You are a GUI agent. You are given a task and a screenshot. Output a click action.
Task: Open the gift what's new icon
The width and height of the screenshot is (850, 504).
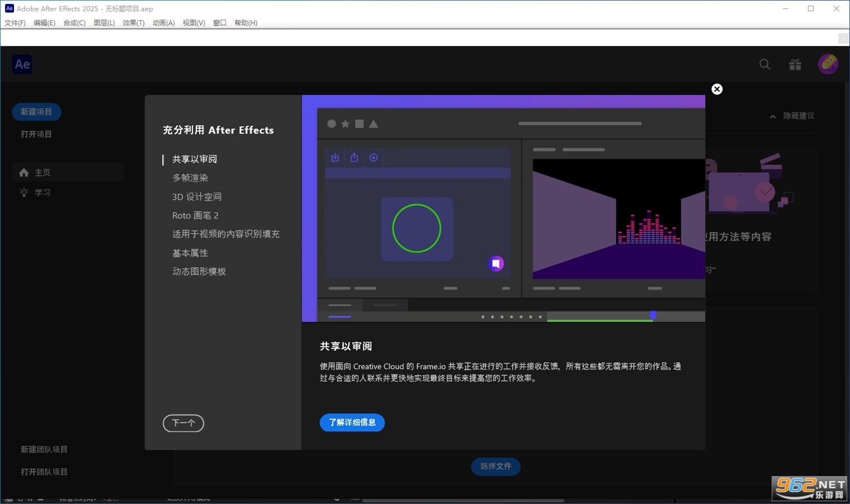pos(795,64)
